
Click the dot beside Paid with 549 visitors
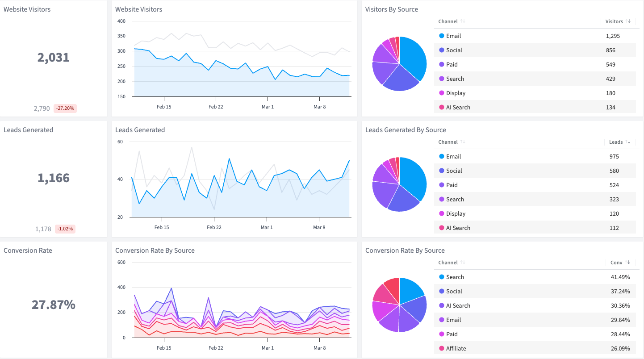coord(442,64)
